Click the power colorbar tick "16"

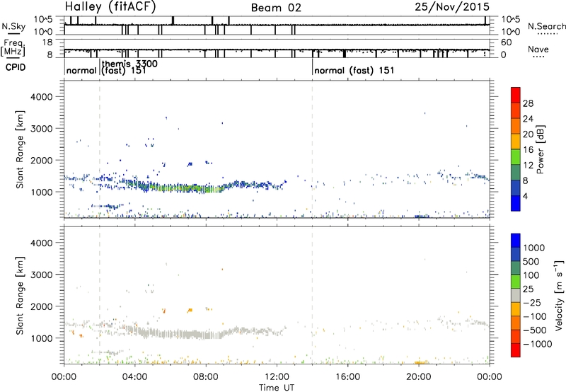tap(528, 150)
